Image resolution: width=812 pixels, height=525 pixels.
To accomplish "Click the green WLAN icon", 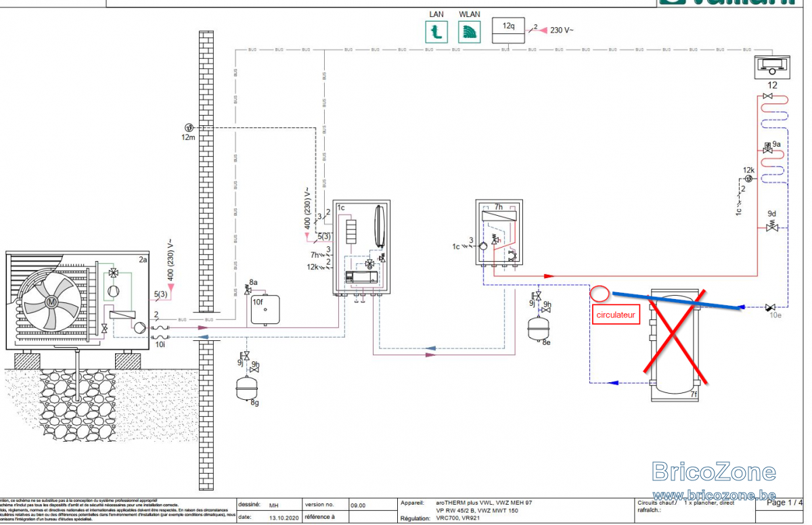I will click(x=469, y=31).
